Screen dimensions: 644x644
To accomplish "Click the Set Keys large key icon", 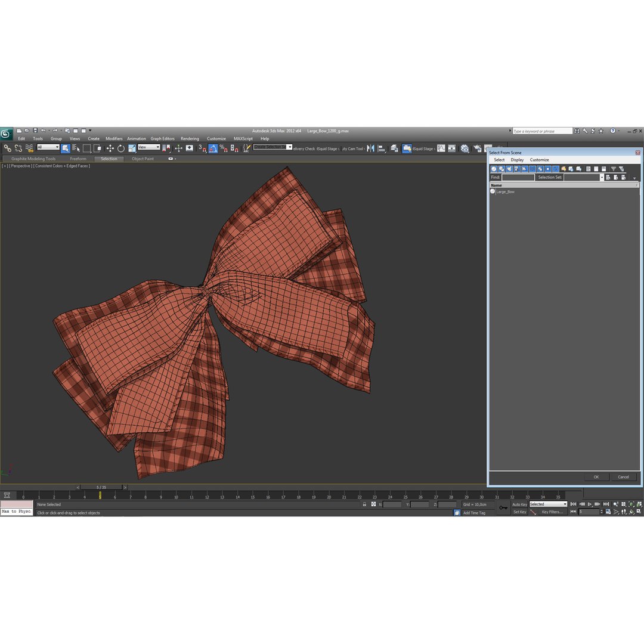I will point(503,507).
